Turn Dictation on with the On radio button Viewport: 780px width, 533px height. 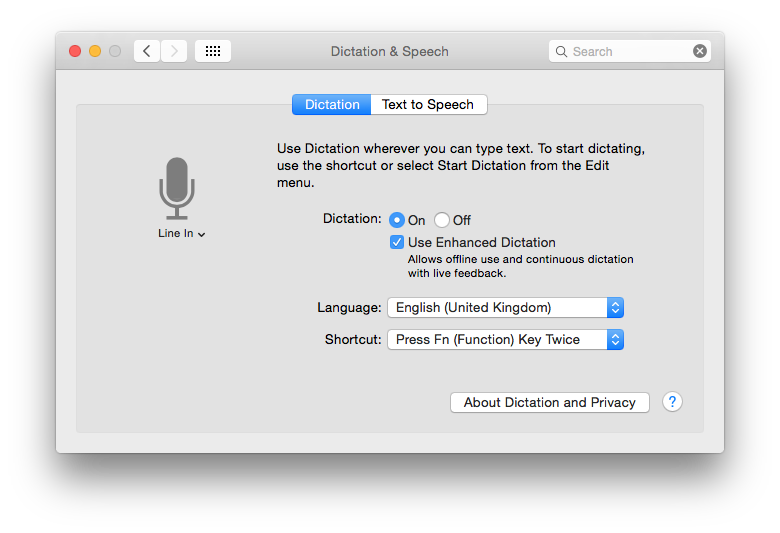(397, 220)
